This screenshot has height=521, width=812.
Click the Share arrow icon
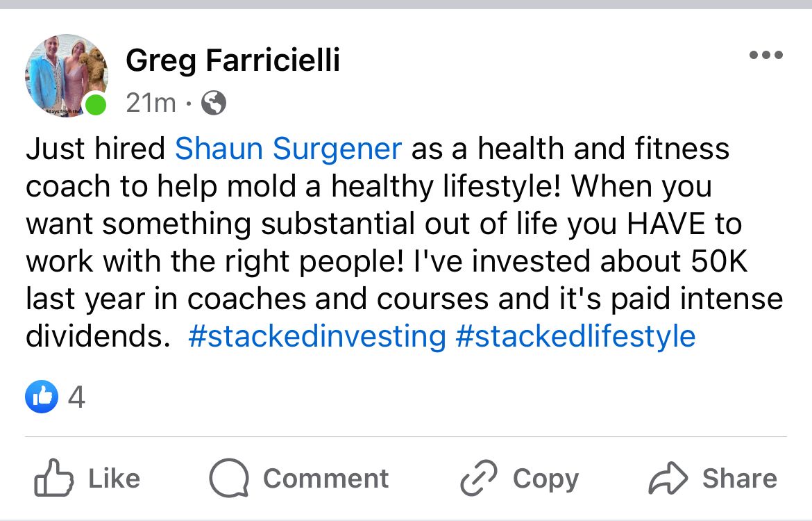(x=668, y=478)
